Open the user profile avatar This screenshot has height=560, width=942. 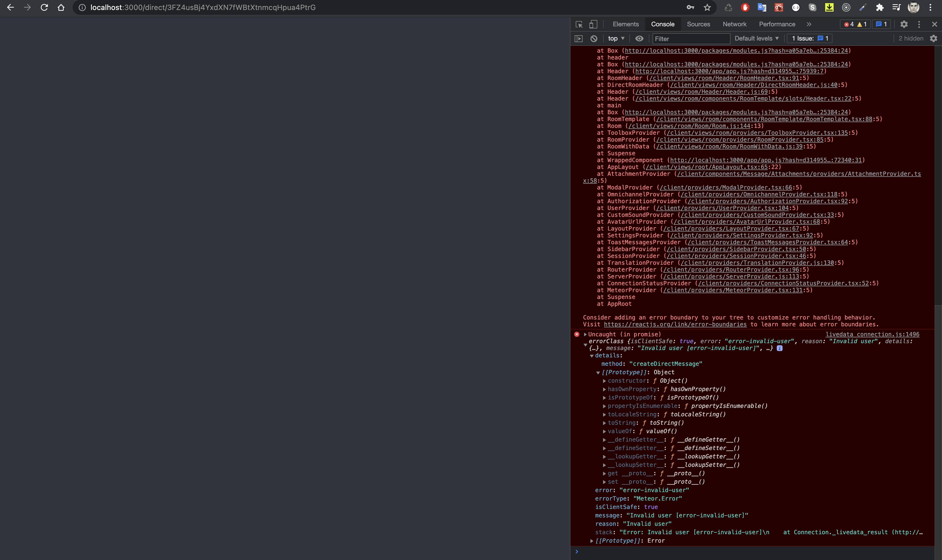tap(913, 8)
